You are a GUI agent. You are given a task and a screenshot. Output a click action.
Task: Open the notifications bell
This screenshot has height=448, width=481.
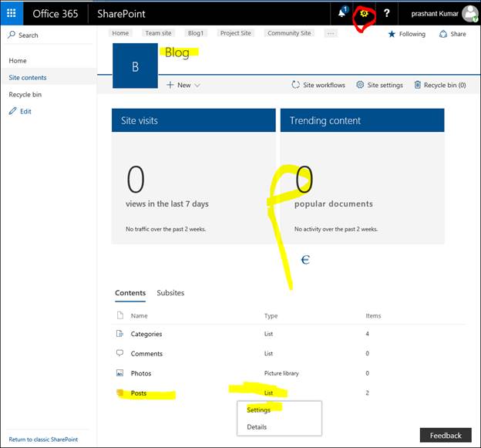pyautogui.click(x=342, y=13)
